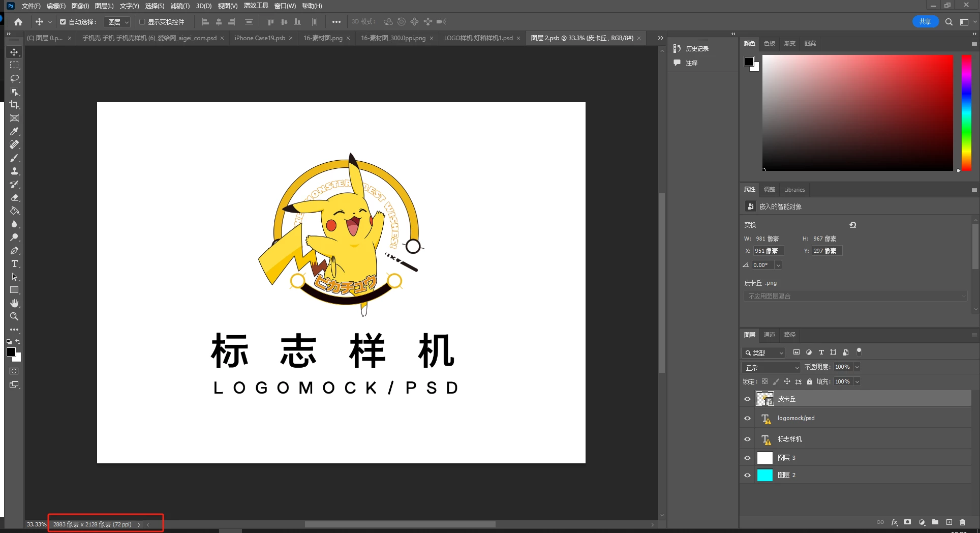Toggle Quick Mask mode icon
Viewport: 980px width, 533px height.
tap(14, 371)
